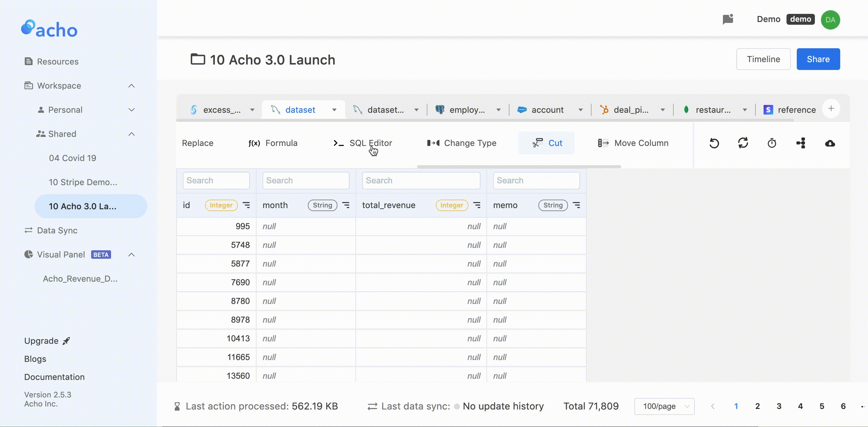Viewport: 868px width, 427px height.
Task: Click the Move Column icon
Action: click(603, 143)
